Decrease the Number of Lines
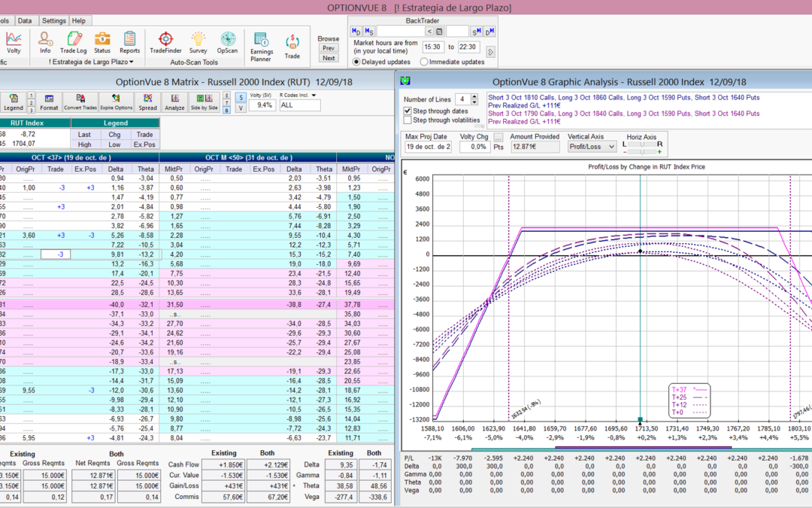 point(474,102)
